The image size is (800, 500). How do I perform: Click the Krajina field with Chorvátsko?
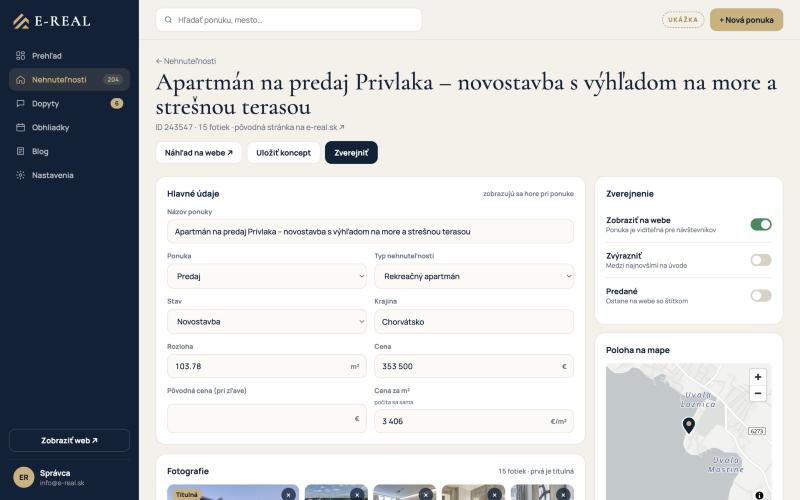click(474, 321)
